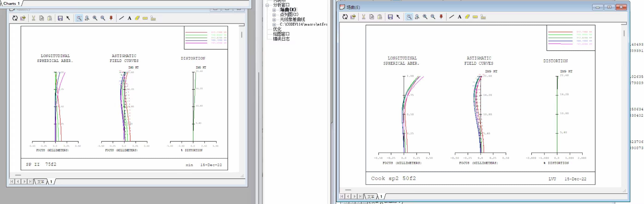644x204 pixels.
Task: Go to next page in left chart window
Action: (24, 181)
